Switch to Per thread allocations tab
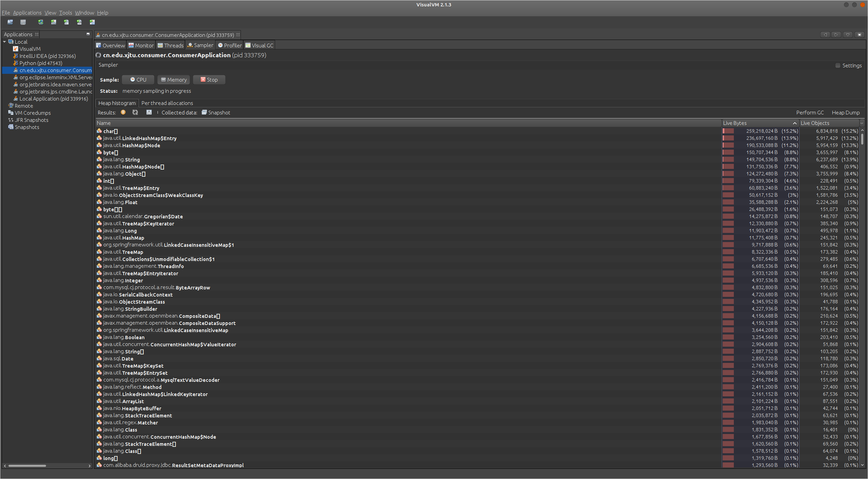This screenshot has width=868, height=479. click(x=167, y=103)
